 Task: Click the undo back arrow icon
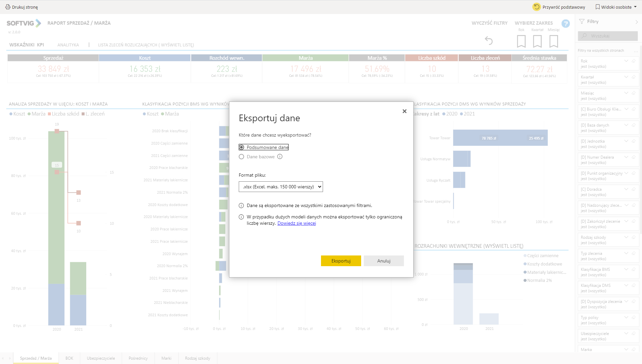point(489,41)
